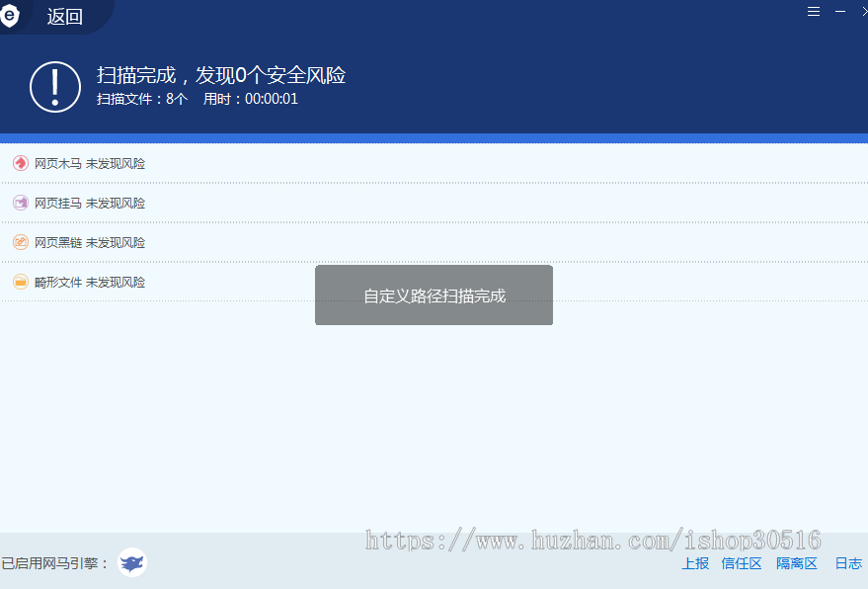Screen dimensions: 868x589
Task: Click the 网页木马 red icon
Action: tap(21, 163)
